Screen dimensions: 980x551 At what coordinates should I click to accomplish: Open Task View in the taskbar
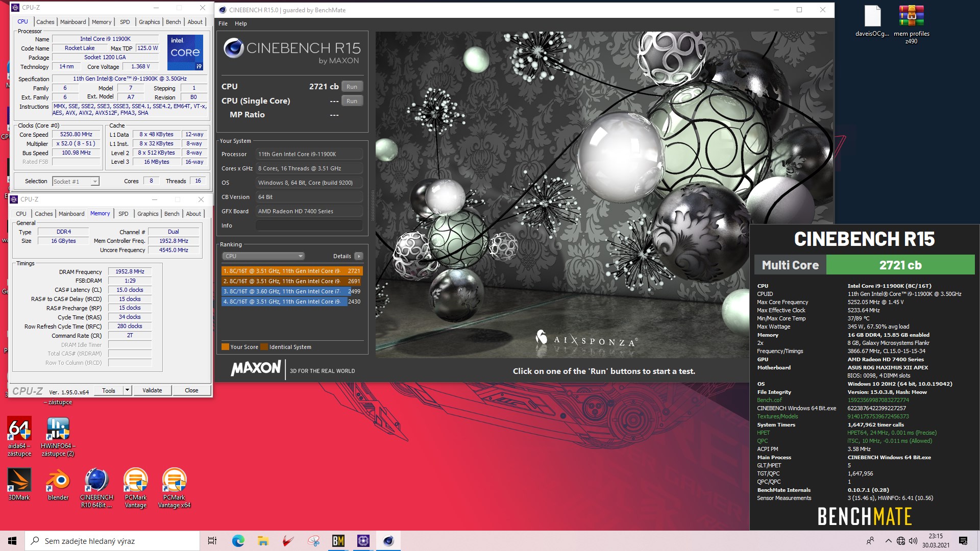point(212,541)
